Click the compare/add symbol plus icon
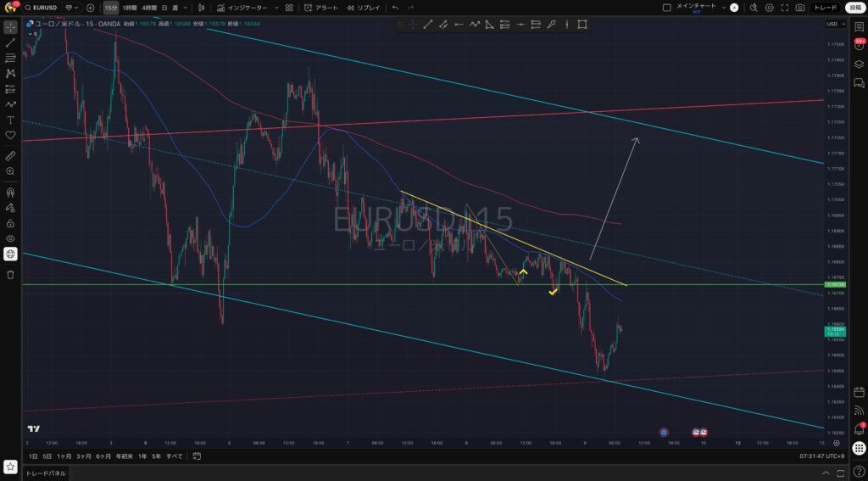868x481 pixels. pos(90,8)
